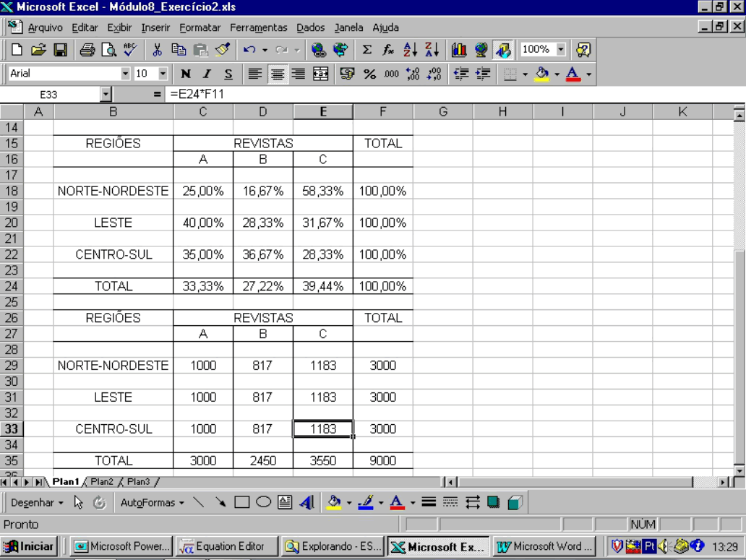Expand the 100% zoom dropdown

pos(560,50)
